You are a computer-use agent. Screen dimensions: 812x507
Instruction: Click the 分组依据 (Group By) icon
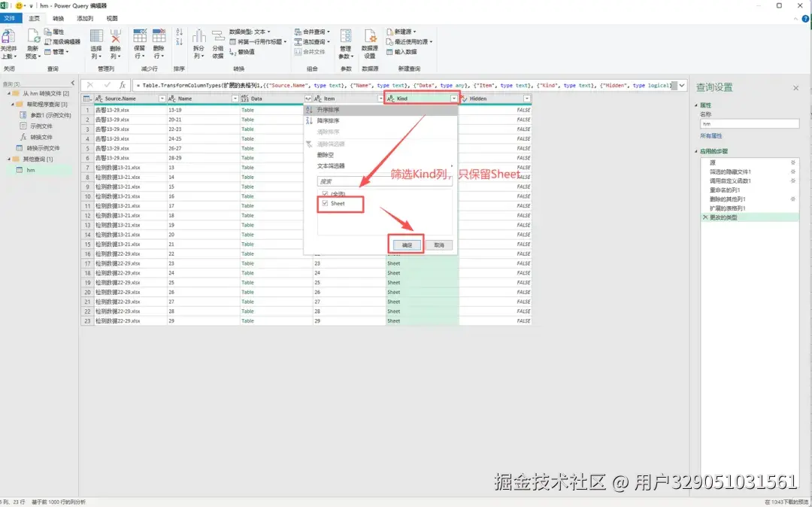tap(219, 41)
